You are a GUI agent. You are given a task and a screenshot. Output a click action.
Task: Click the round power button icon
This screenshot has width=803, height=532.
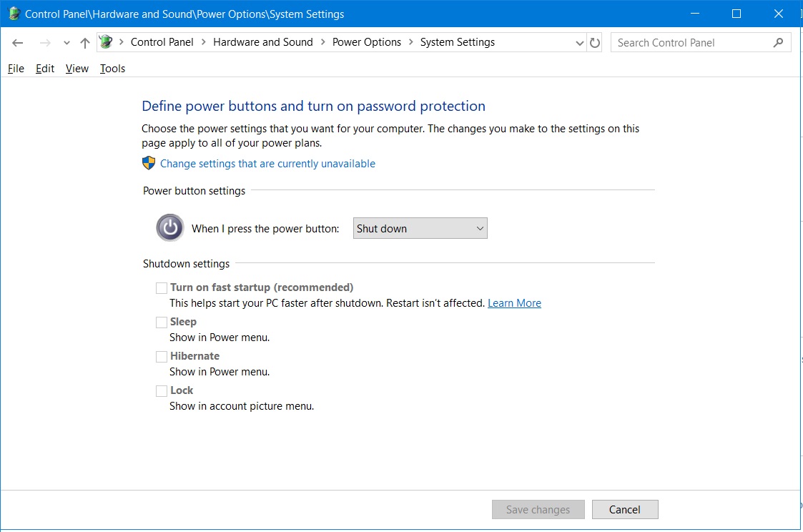pos(170,227)
